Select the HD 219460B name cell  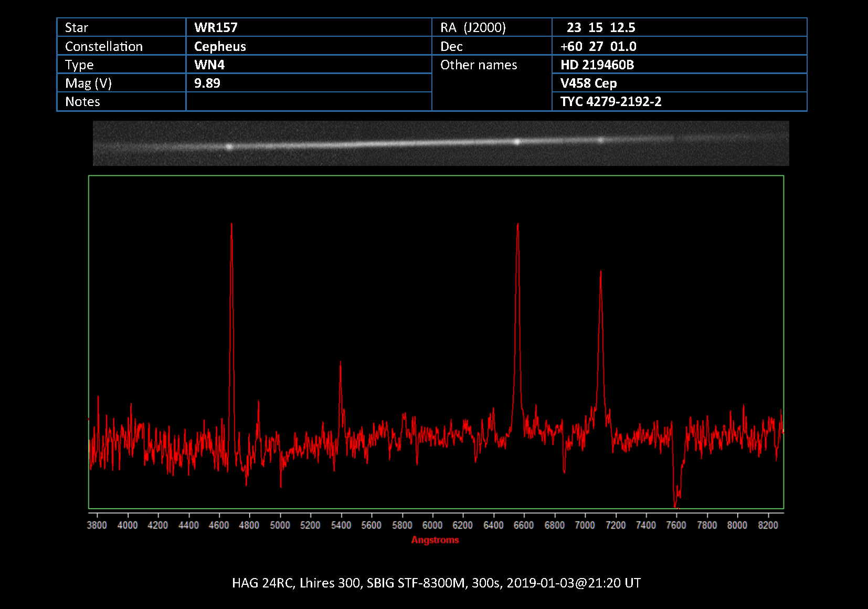coord(597,65)
